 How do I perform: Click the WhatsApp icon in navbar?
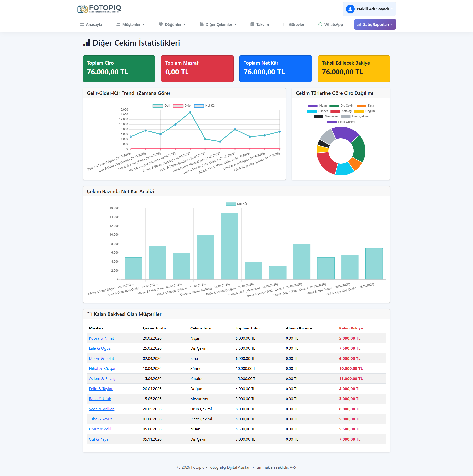(x=320, y=24)
